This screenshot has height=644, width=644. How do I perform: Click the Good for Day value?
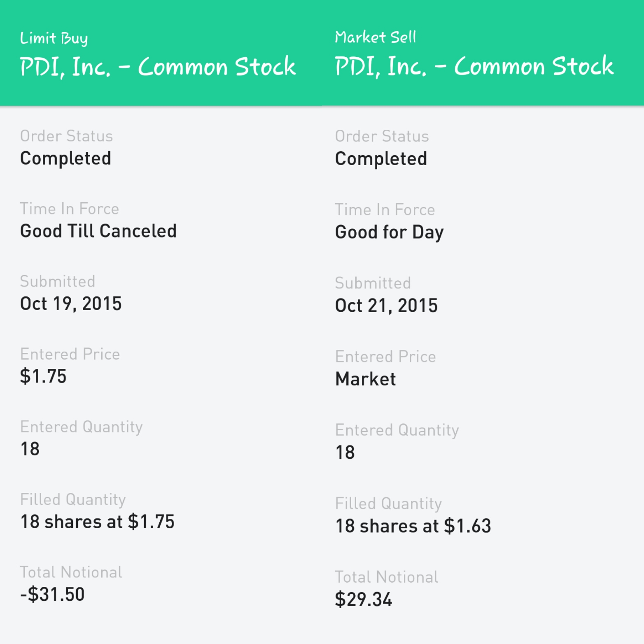point(389,232)
